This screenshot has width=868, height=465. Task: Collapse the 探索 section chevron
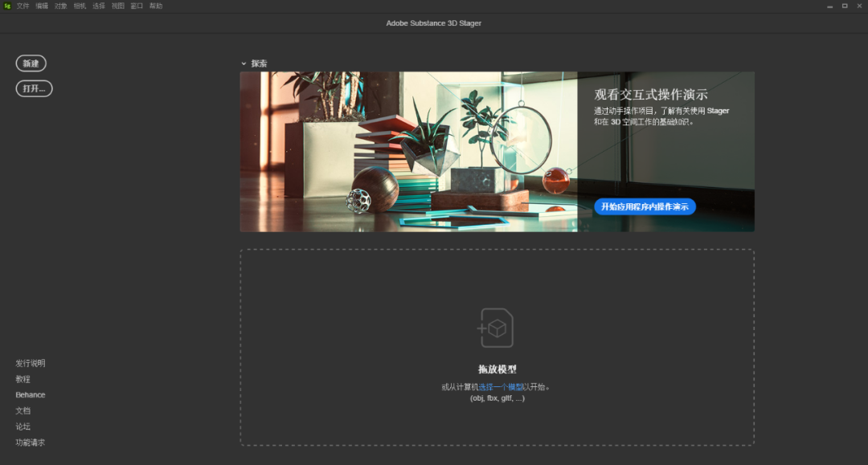tap(244, 63)
